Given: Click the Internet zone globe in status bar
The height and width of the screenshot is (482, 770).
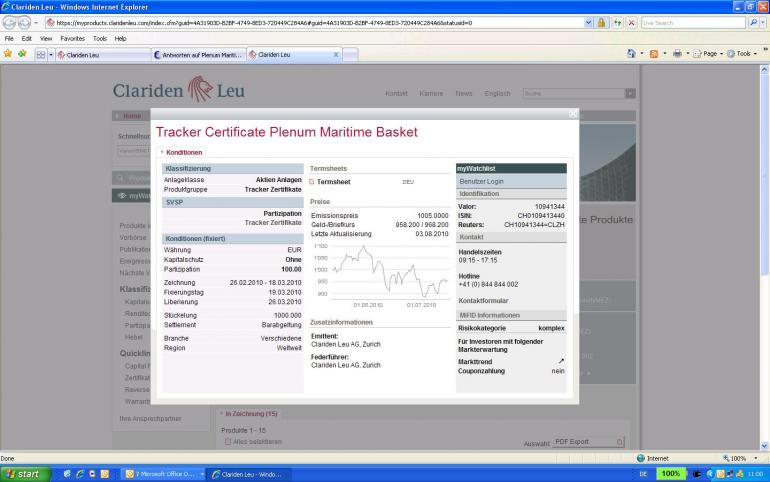Looking at the screenshot, I should coord(640,458).
